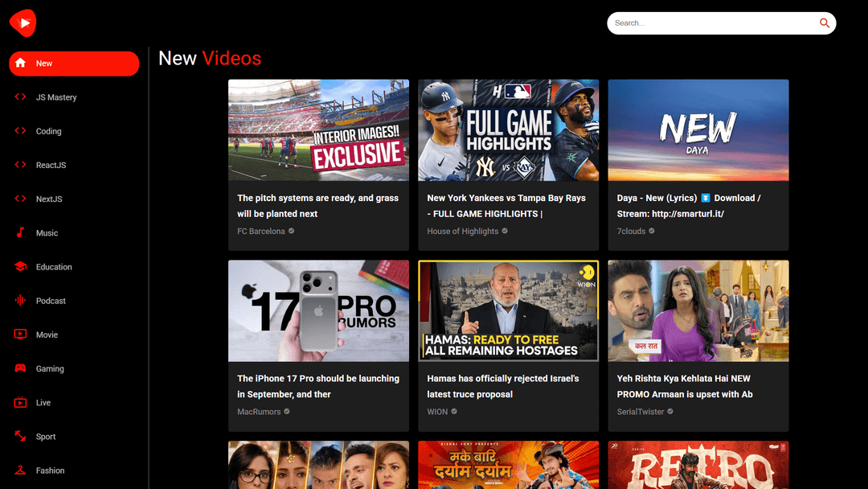
Task: Click the music note icon
Action: 20,232
